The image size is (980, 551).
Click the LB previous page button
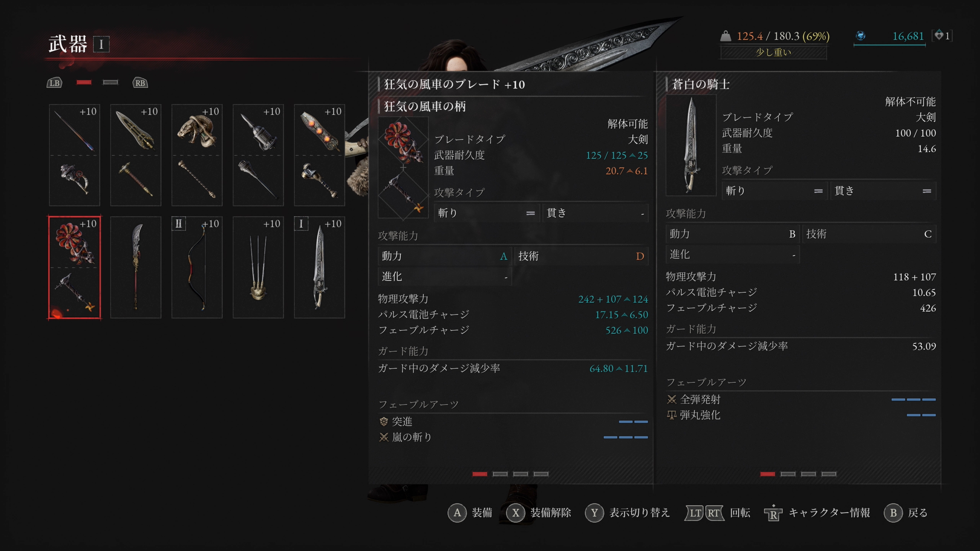click(x=54, y=83)
